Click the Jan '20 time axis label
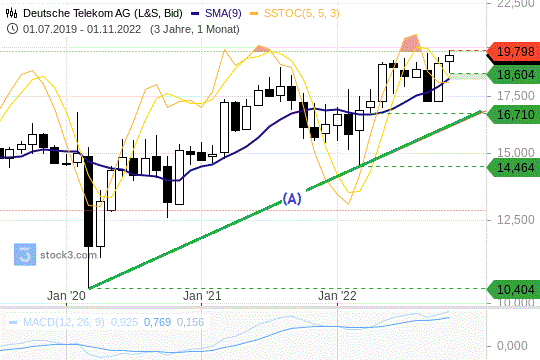This screenshot has width=540, height=360. coord(66,296)
